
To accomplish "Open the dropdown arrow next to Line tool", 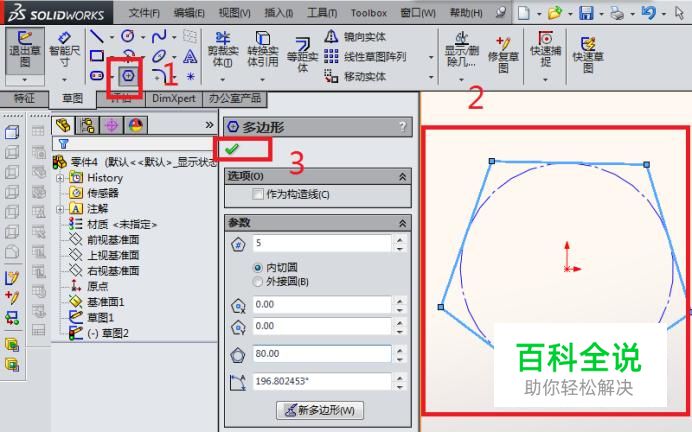I will coord(112,37).
